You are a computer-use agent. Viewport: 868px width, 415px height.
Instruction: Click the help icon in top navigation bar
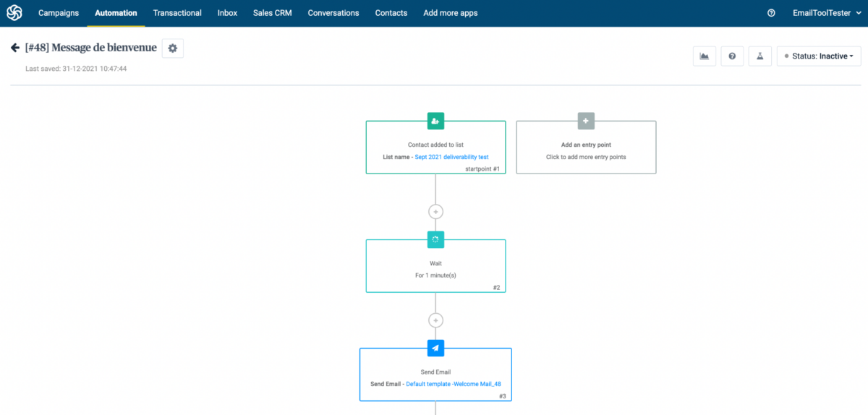click(771, 13)
